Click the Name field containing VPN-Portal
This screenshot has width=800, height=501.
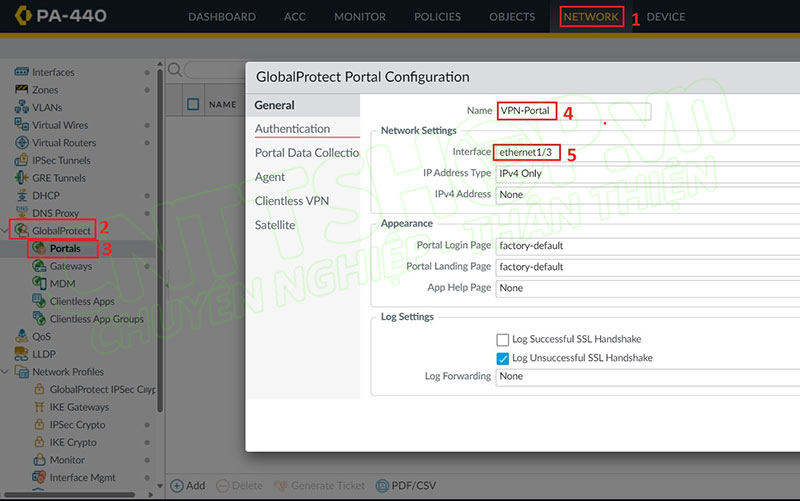pos(574,111)
